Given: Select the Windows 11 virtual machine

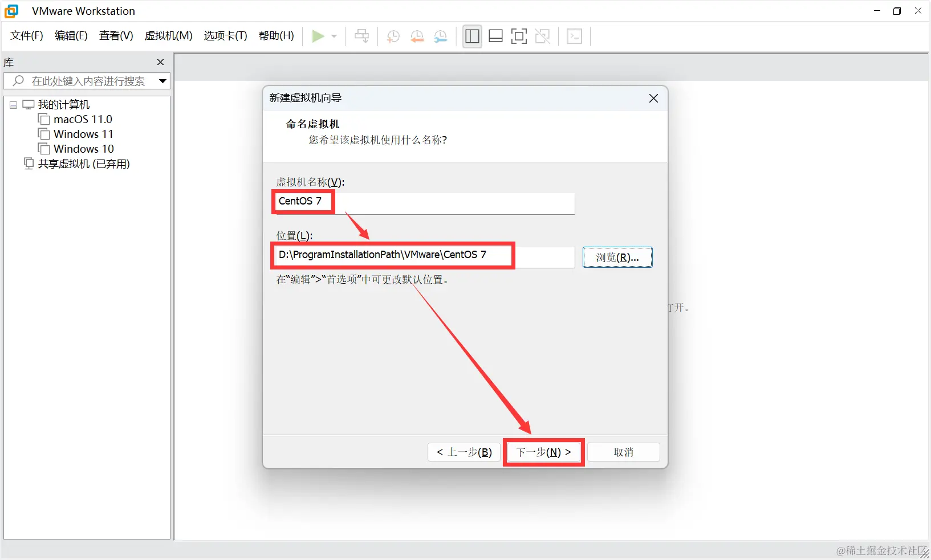Looking at the screenshot, I should tap(83, 134).
